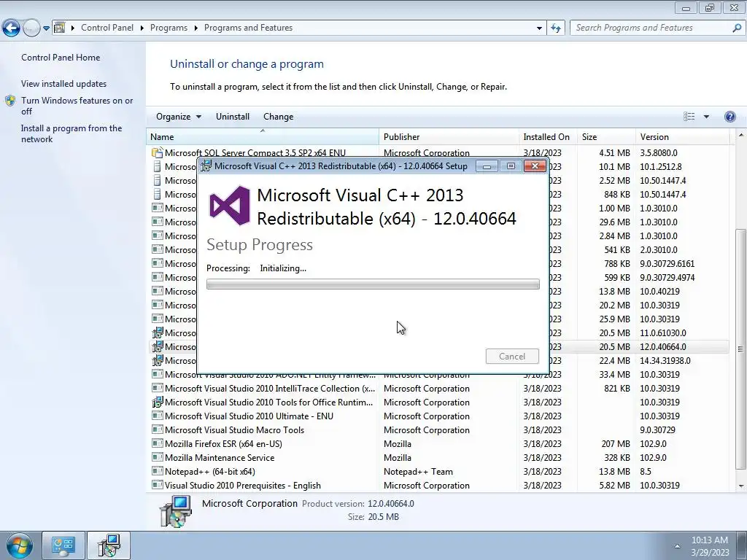The width and height of the screenshot is (747, 560).
Task: Click the Visual Studio logo in the Setup dialog
Action: pos(230,205)
